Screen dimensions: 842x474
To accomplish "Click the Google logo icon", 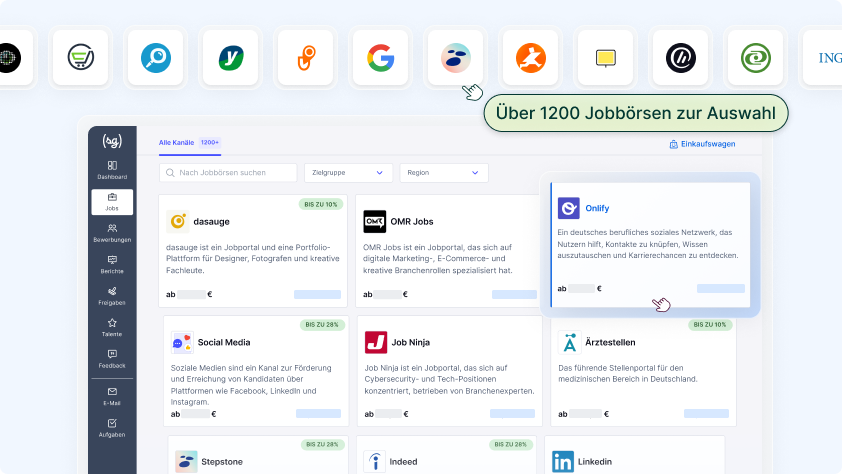I will pyautogui.click(x=380, y=58).
